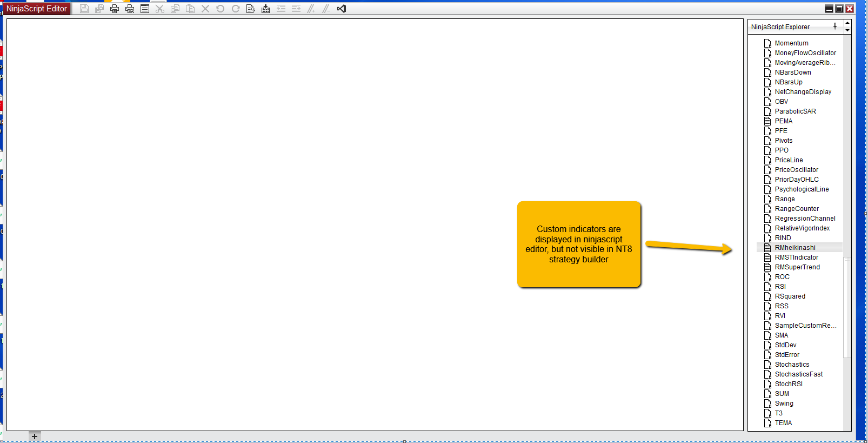Image resolution: width=868 pixels, height=443 pixels.
Task: Click the NinjaScript Explorer scroll up arrow
Action: click(847, 23)
